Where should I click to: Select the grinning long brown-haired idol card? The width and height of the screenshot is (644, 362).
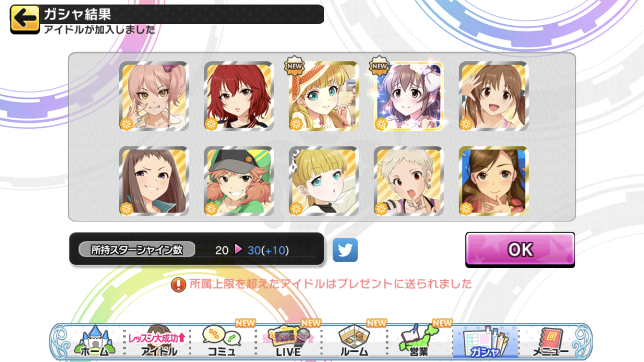point(154,182)
